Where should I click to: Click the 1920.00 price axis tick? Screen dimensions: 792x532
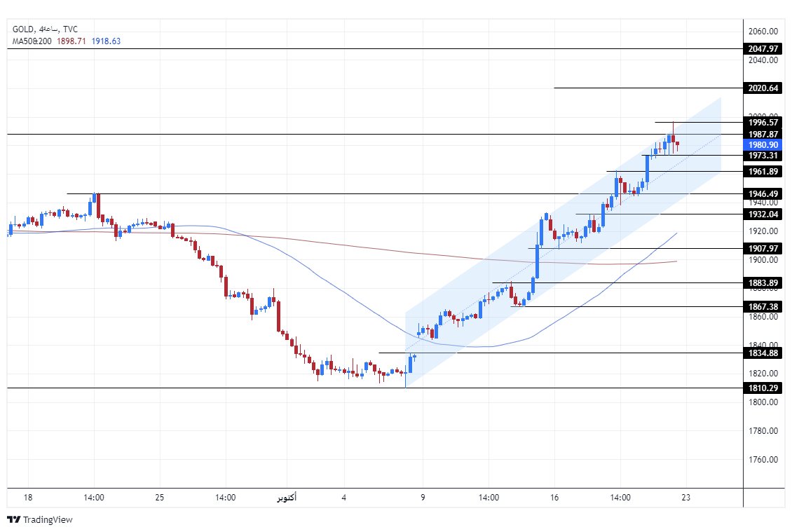763,231
